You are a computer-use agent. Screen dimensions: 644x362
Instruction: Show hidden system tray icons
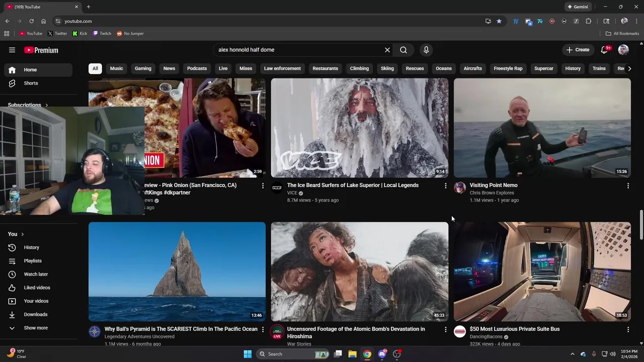(572, 354)
